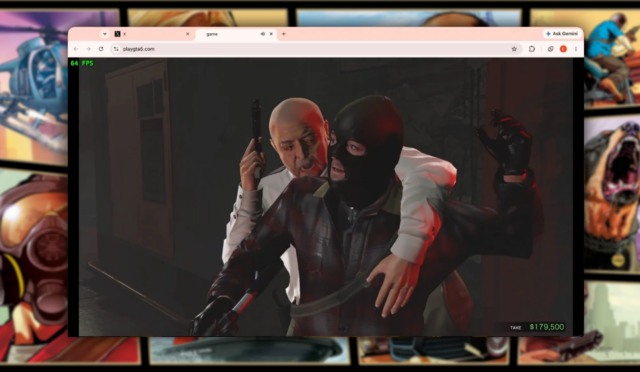Viewport: 640px width, 372px height.
Task: Select the game tab
Action: coord(236,34)
